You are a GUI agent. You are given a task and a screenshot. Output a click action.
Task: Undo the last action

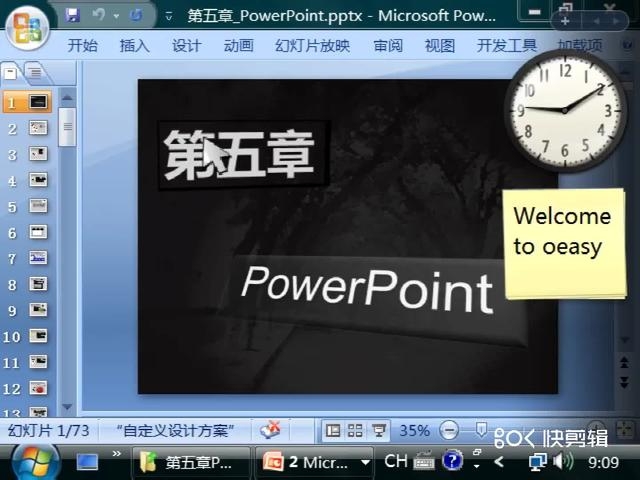(99, 15)
